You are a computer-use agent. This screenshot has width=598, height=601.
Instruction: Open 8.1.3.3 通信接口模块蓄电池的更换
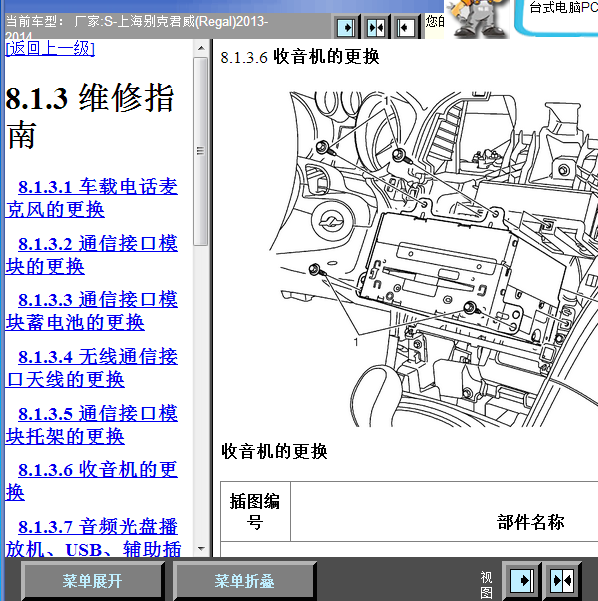(92, 311)
